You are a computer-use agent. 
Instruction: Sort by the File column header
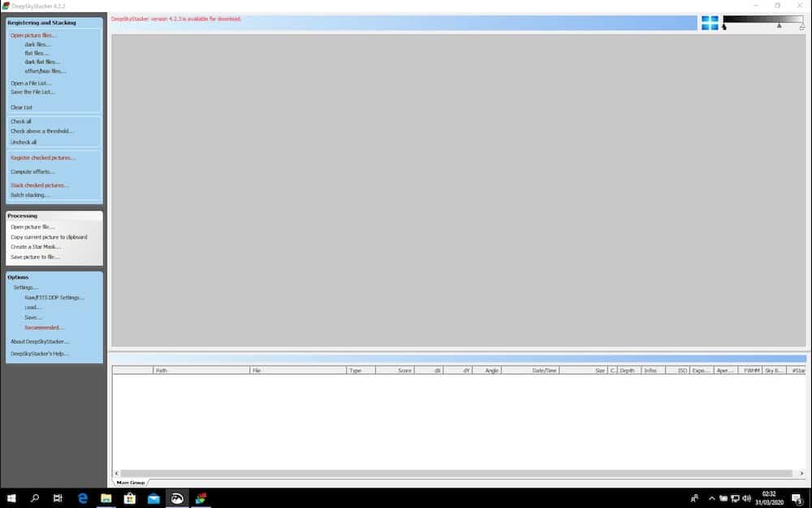pos(298,370)
